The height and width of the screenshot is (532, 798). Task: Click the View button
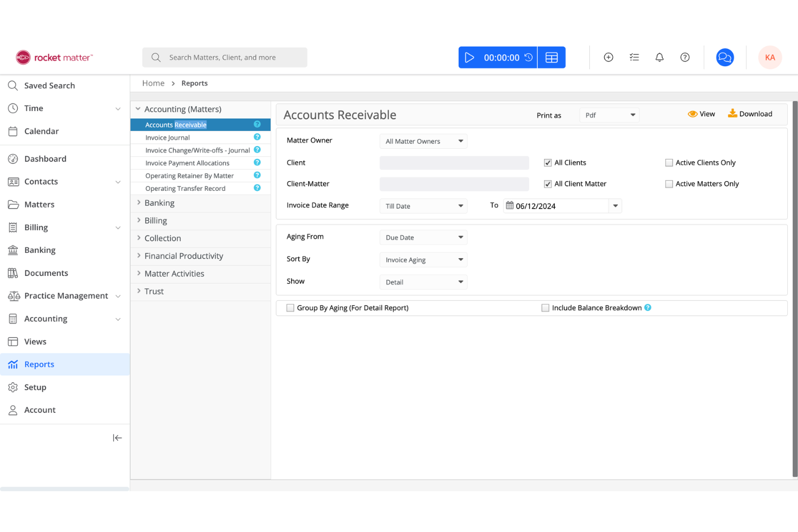pyautogui.click(x=701, y=114)
